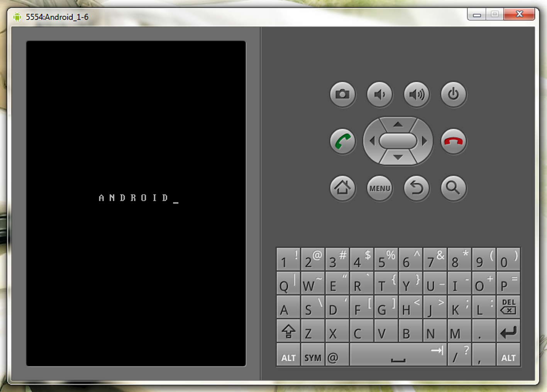This screenshot has height=392, width=547.
Task: Click the right ALT key
Action: tap(508, 355)
